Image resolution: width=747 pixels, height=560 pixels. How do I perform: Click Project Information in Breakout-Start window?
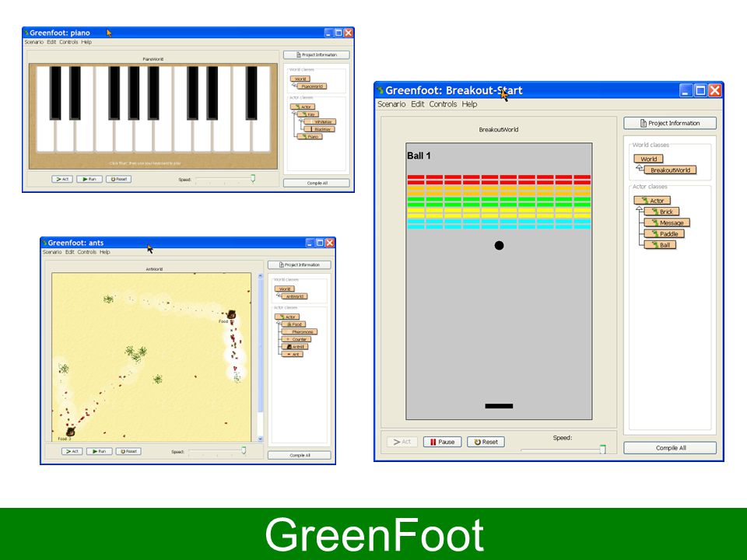click(670, 123)
